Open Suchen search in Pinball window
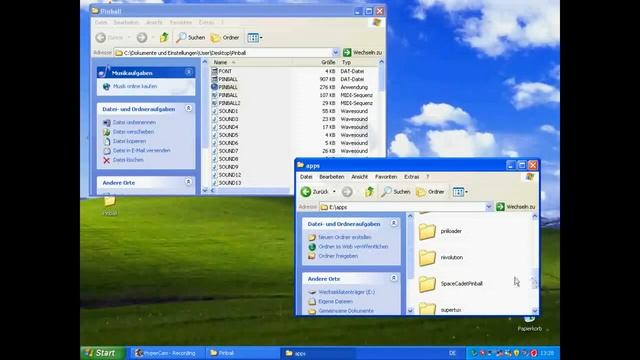Viewport: 640px width, 360px height. [x=190, y=38]
